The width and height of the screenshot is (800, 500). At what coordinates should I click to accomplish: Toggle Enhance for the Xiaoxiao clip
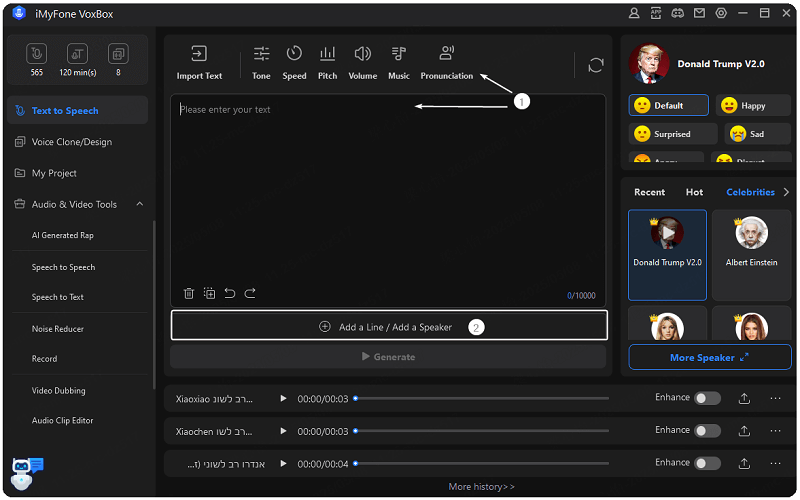click(708, 398)
